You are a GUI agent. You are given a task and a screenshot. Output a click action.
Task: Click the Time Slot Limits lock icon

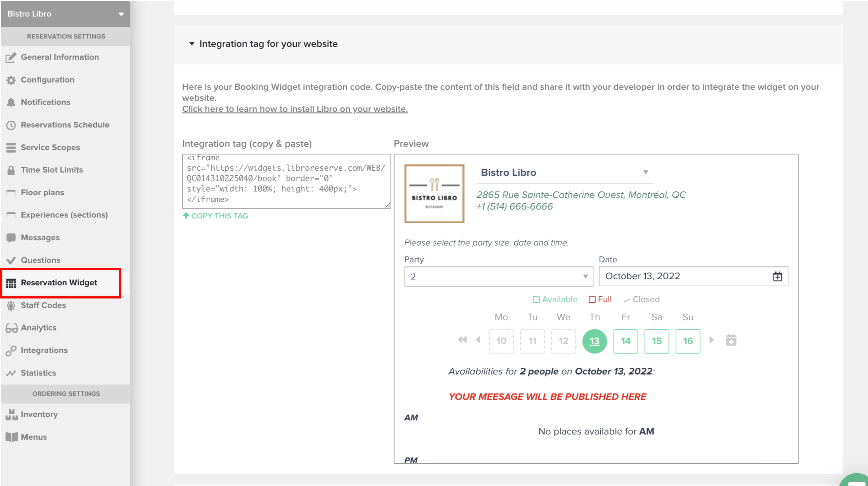pos(11,170)
